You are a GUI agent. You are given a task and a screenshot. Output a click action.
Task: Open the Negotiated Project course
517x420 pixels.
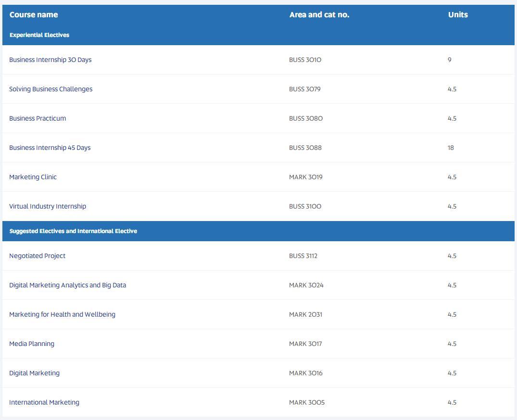37,256
